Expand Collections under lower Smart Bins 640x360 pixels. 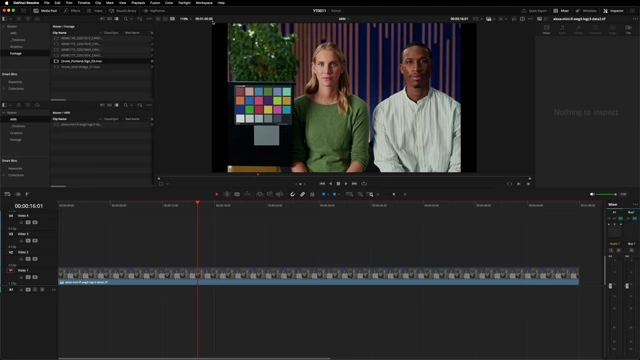point(4,175)
